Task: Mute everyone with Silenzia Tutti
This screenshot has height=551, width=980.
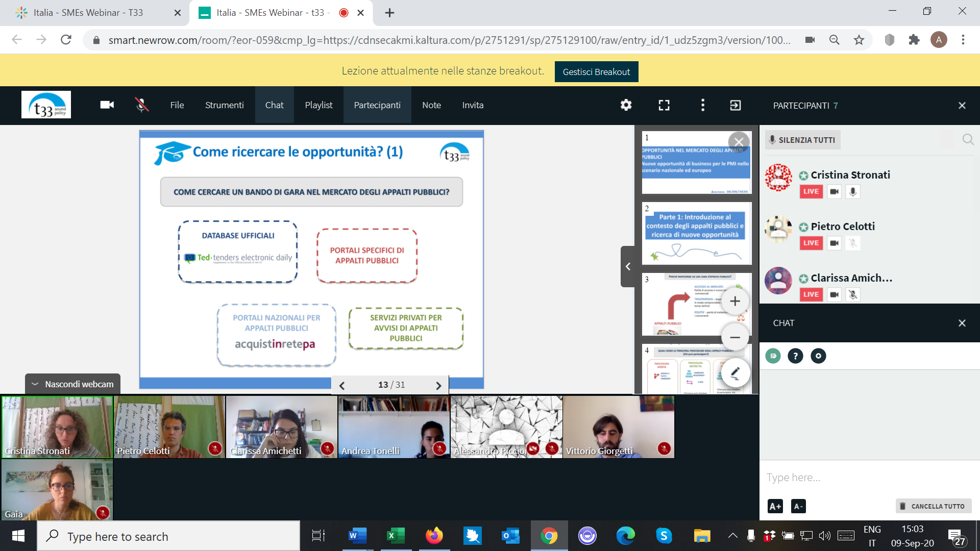Action: (802, 140)
